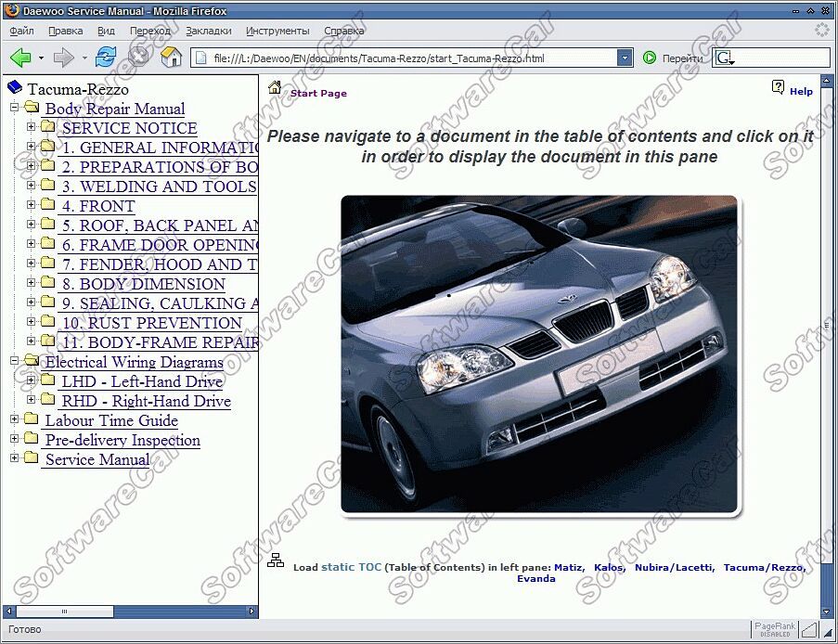The image size is (838, 644).
Task: Expand the LHD - Left-Hand Drive node
Action: coord(32,381)
